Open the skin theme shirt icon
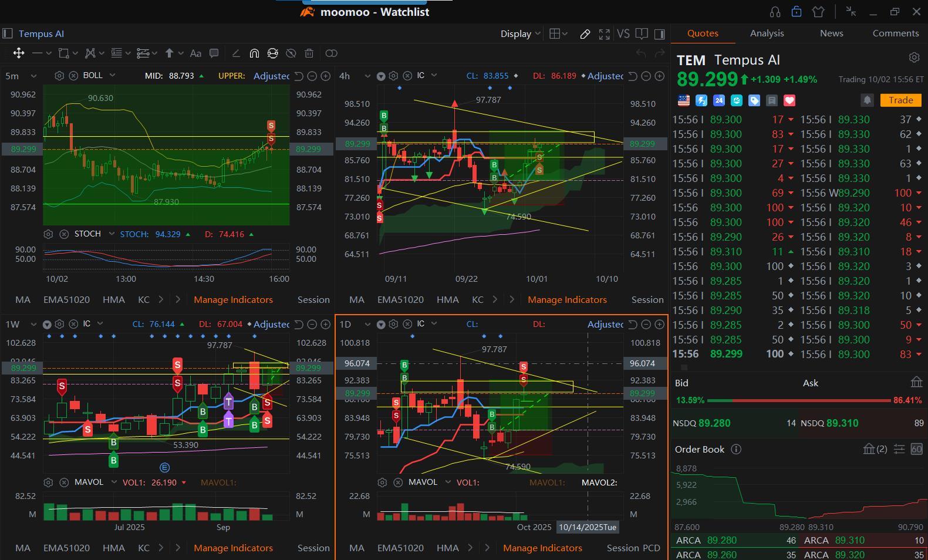 pyautogui.click(x=818, y=12)
